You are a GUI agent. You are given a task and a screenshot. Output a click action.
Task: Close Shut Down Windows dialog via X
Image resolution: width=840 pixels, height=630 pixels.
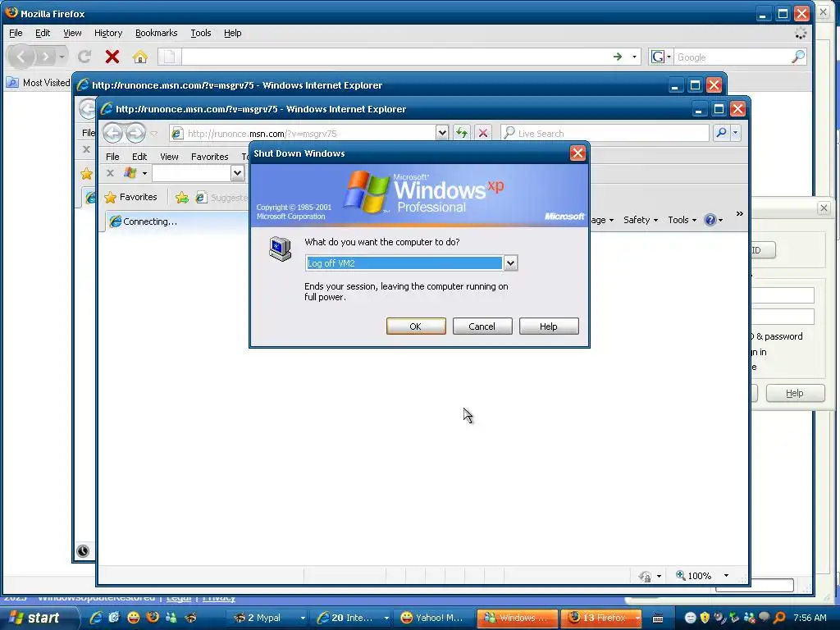point(577,153)
